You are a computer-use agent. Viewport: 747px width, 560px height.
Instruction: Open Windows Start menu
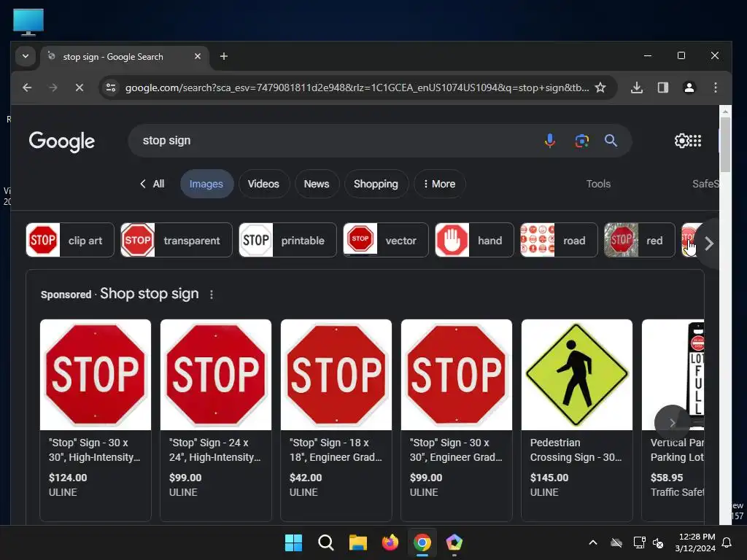pos(293,542)
